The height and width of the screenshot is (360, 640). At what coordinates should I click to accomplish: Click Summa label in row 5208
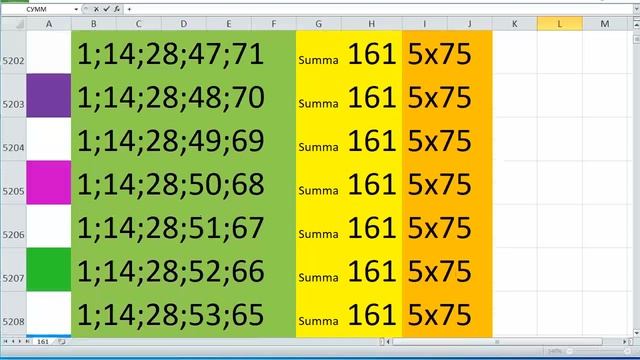point(318,321)
